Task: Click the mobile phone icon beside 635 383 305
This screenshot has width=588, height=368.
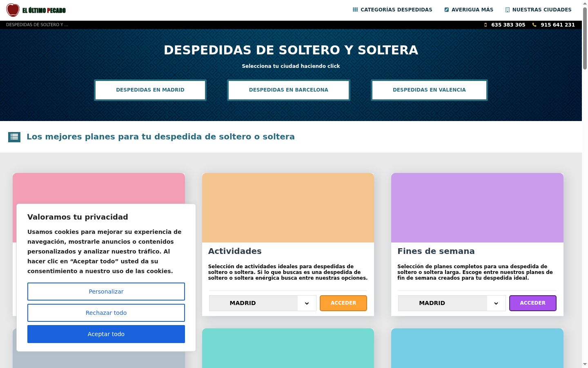Action: coord(486,25)
